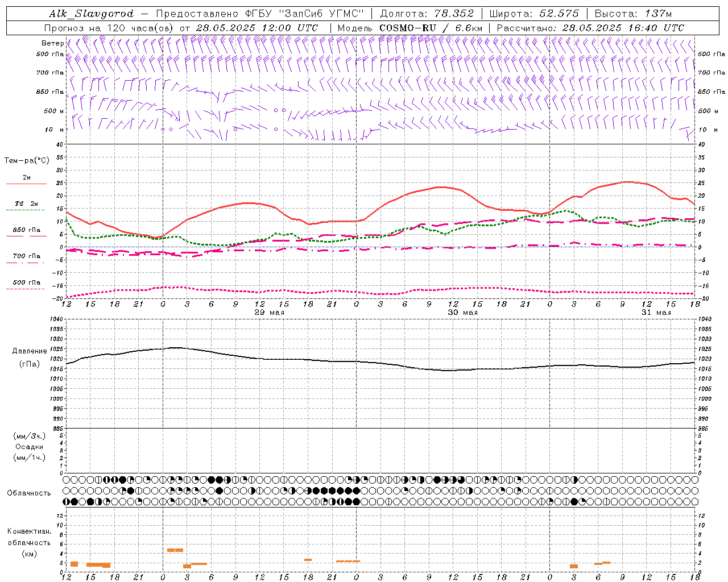Click the dashed legend line under '700 гПа'
The height and width of the screenshot is (582, 728).
tap(26, 263)
